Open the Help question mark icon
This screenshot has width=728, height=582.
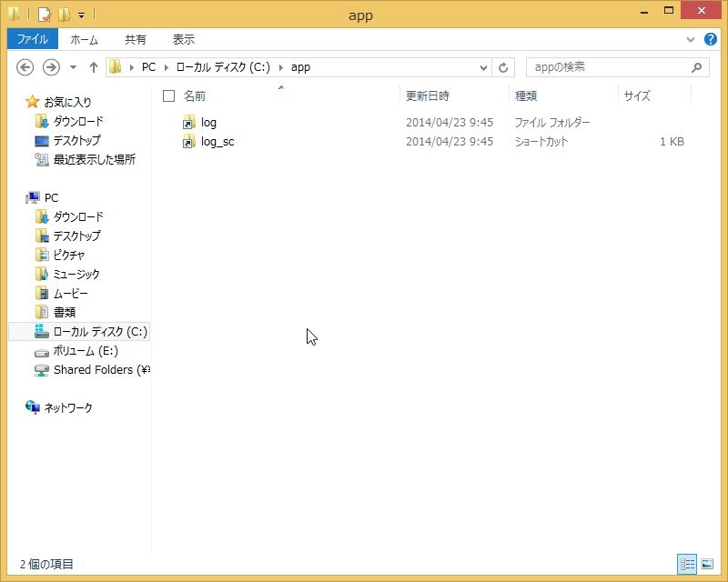(710, 39)
